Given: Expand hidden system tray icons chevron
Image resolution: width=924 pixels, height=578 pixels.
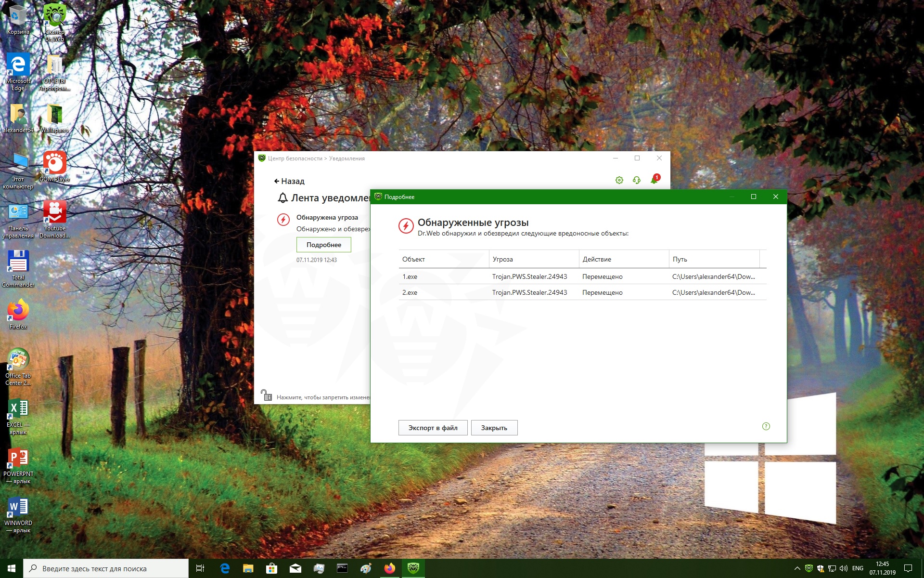Looking at the screenshot, I should coord(797,568).
